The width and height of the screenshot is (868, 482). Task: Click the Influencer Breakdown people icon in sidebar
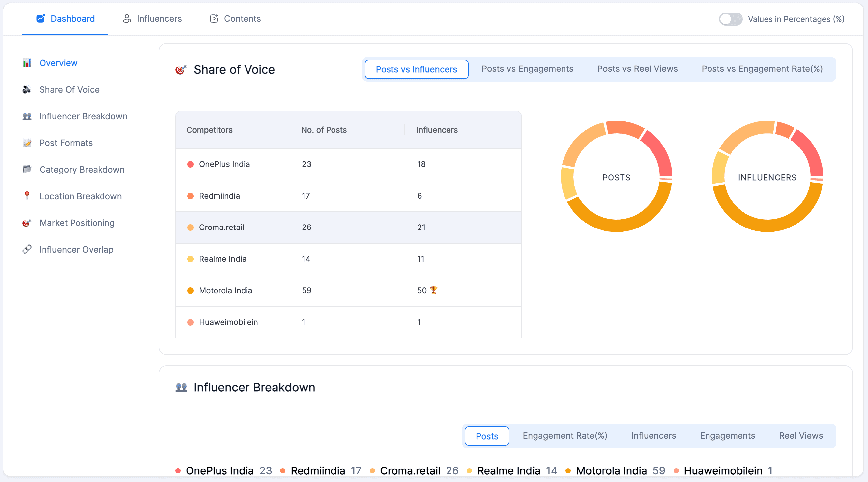[x=27, y=116]
